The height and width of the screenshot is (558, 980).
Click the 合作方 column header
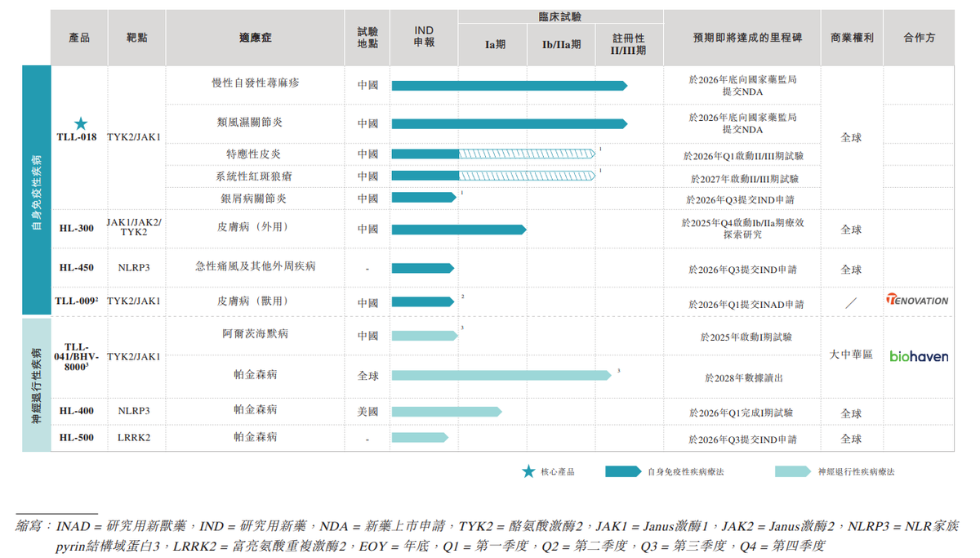[919, 38]
